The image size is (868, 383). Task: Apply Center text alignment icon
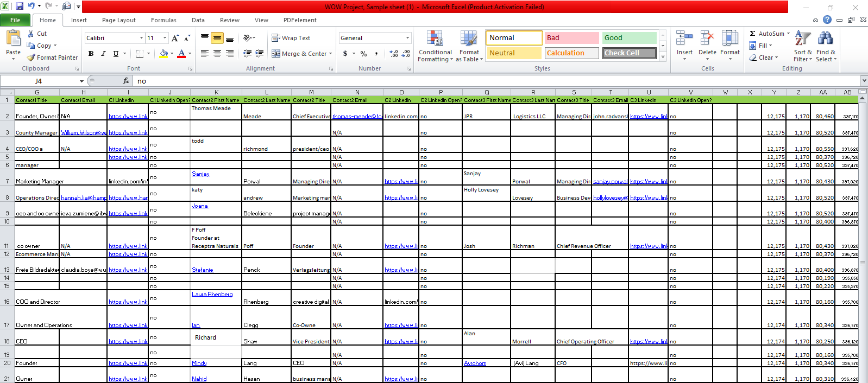(x=217, y=54)
